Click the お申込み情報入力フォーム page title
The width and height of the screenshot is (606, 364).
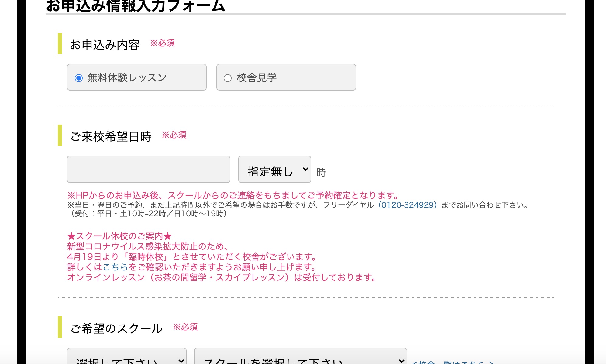point(135,6)
